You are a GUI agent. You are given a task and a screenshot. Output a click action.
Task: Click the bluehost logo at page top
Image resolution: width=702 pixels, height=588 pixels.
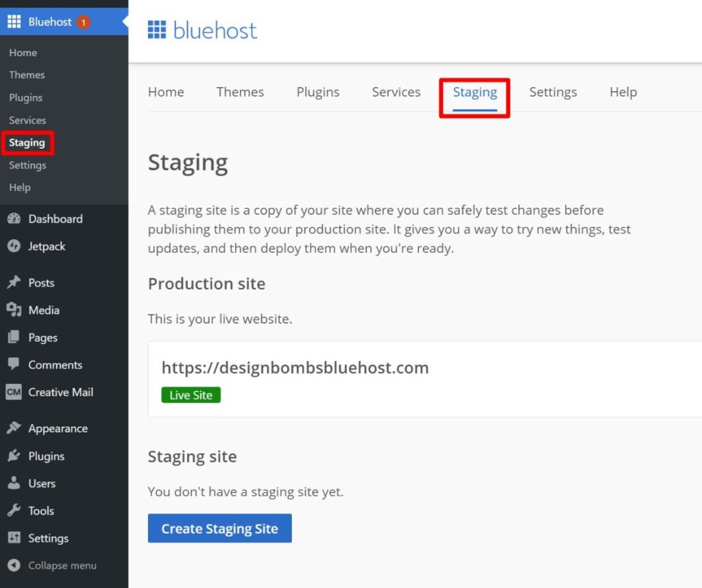pos(202,30)
